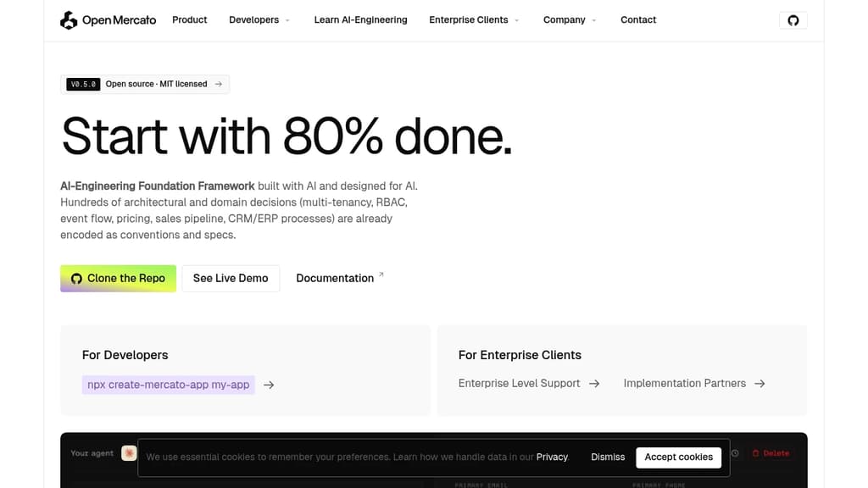
Task: Click the agent avatar icon beside Your agent
Action: point(129,453)
